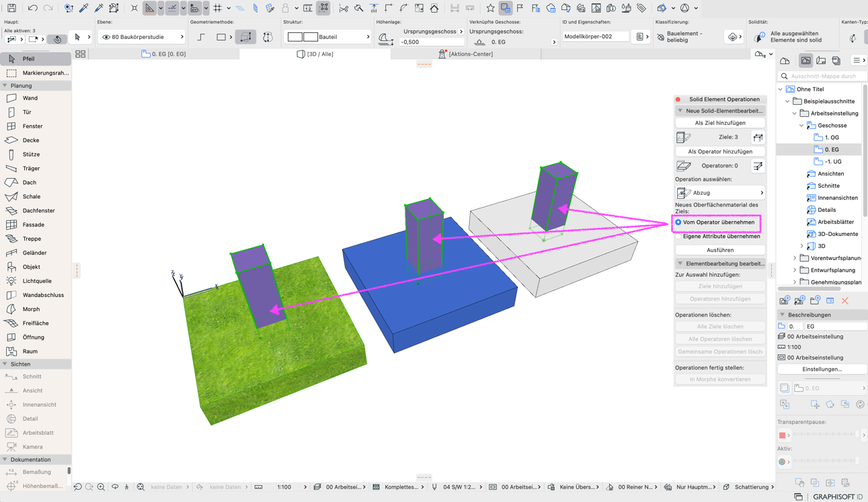Screen dimensions: 868x502
Task: Select the Markierungsrahmen tool
Action: pos(36,73)
